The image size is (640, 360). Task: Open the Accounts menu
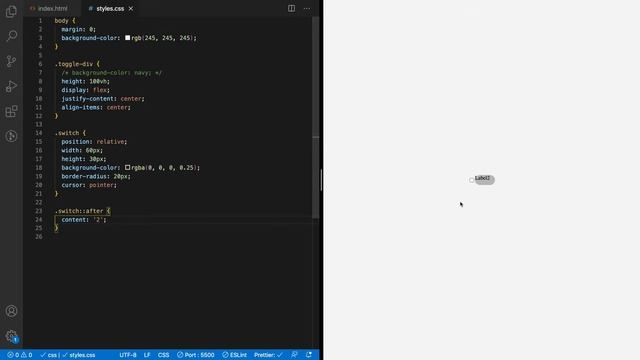pyautogui.click(x=11, y=311)
